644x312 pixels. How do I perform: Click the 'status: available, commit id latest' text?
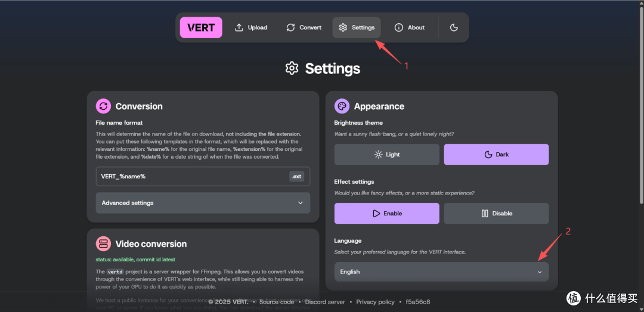135,260
